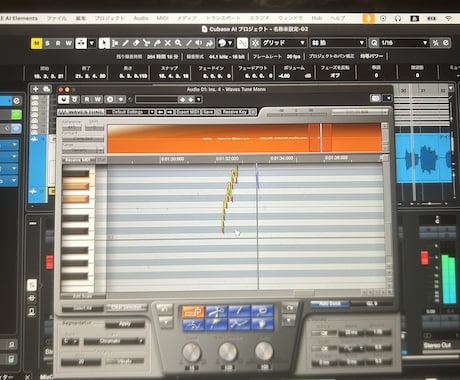Click the orange overview waveform strip
This screenshot has height=380, width=460.
[244, 138]
